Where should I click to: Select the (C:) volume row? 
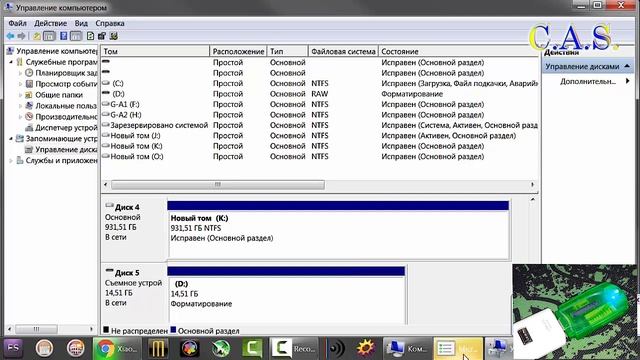pyautogui.click(x=320, y=83)
